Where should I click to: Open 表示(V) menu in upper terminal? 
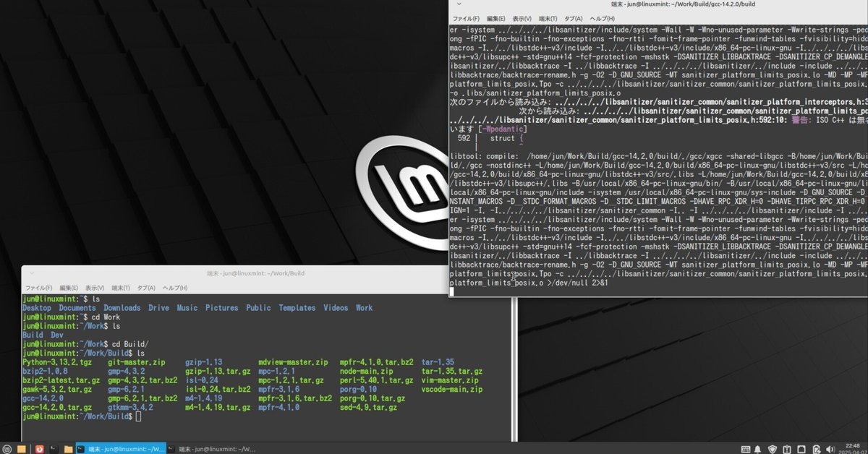pyautogui.click(x=522, y=18)
